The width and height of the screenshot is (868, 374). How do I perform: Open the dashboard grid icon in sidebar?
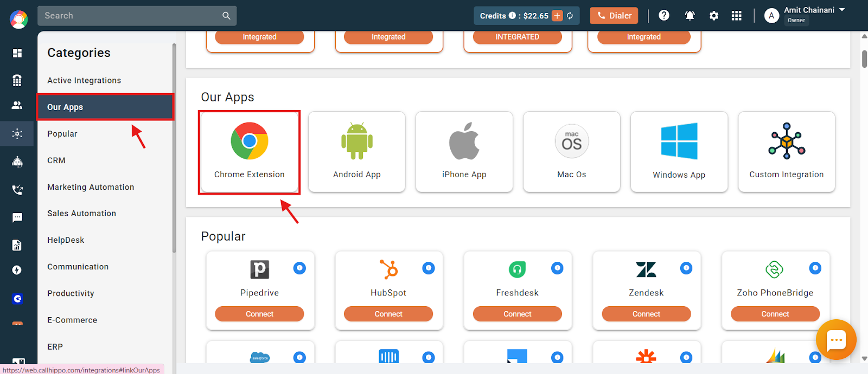pos(17,53)
